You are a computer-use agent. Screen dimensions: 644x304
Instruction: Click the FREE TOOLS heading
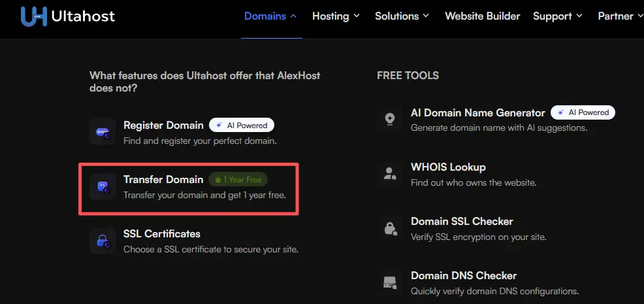tap(408, 76)
